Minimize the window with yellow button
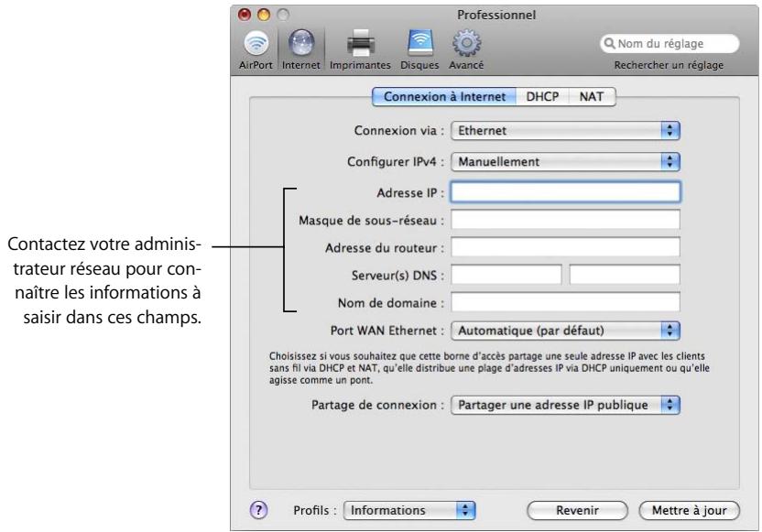Image resolution: width=762 pixels, height=532 pixels. (264, 15)
